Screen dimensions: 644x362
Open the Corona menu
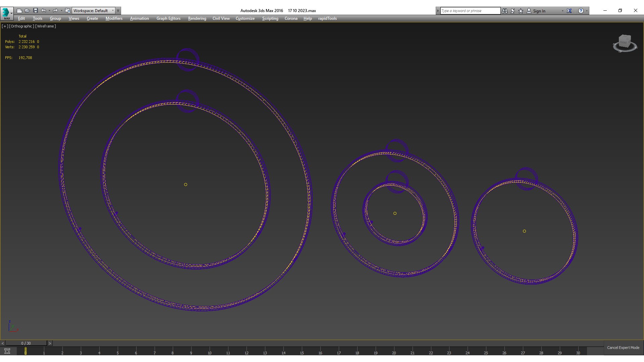pyautogui.click(x=291, y=18)
